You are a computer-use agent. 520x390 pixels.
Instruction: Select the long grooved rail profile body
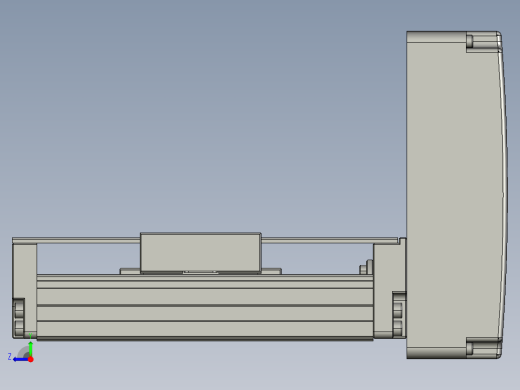pyautogui.click(x=205, y=307)
